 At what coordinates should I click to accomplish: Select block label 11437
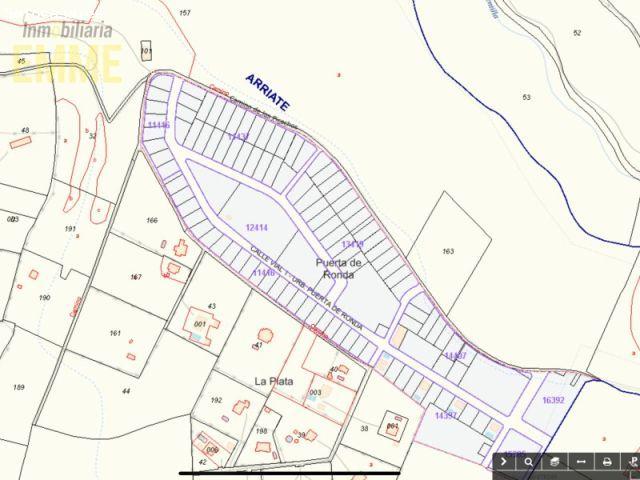click(238, 137)
